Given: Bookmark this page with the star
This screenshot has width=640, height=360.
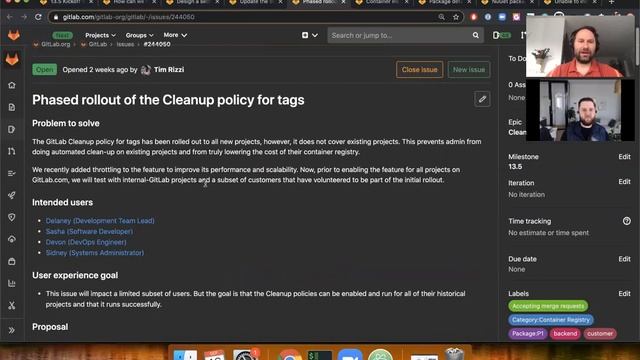Looking at the screenshot, I should 456,17.
